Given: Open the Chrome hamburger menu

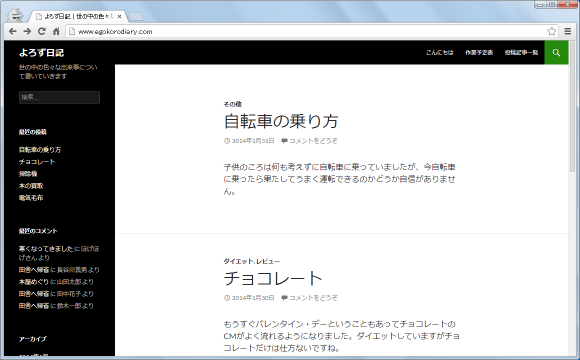Looking at the screenshot, I should coord(568,31).
